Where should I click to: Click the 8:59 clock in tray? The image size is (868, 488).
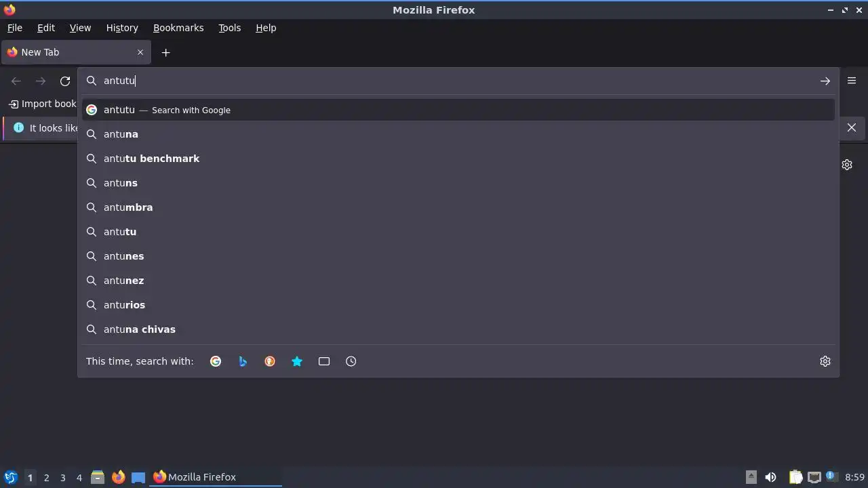coord(855,477)
